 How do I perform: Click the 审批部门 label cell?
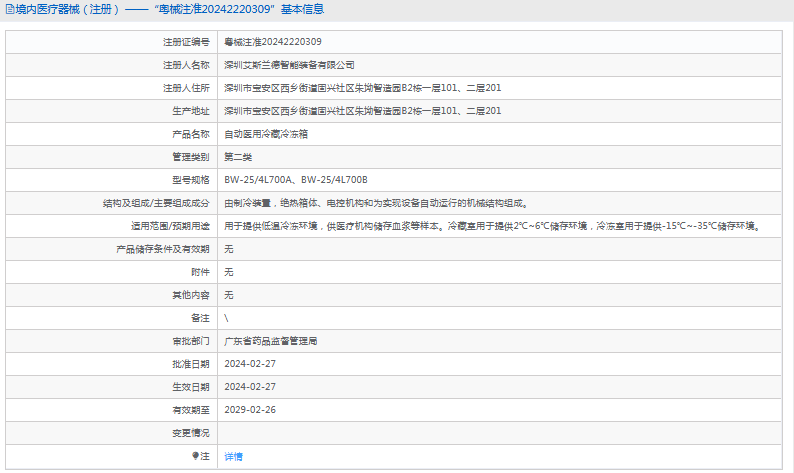tap(111, 341)
